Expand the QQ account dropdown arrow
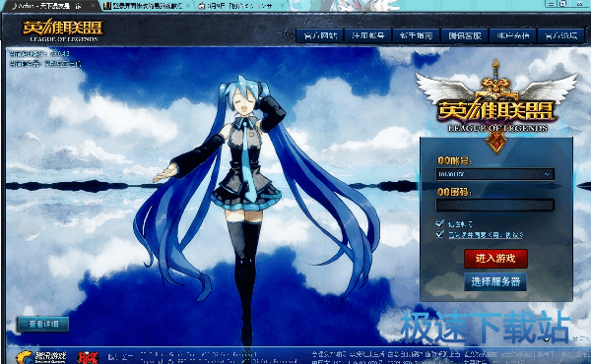This screenshot has height=364, width=591. pyautogui.click(x=548, y=174)
